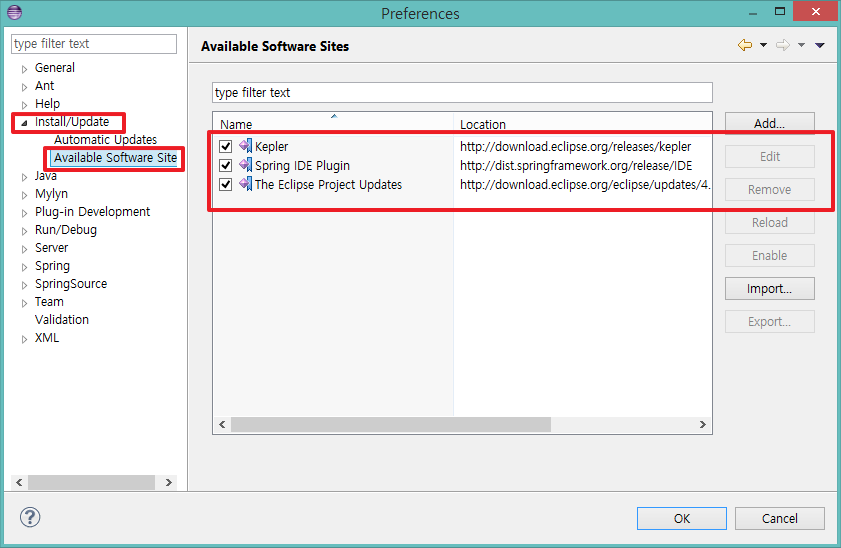Toggle the Spring IDE Plugin checkbox

[x=226, y=166]
